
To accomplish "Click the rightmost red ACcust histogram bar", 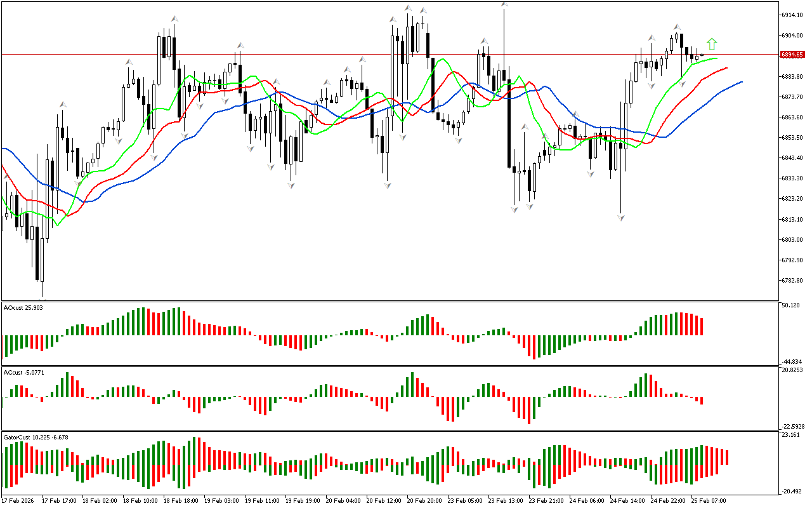I will pos(702,401).
